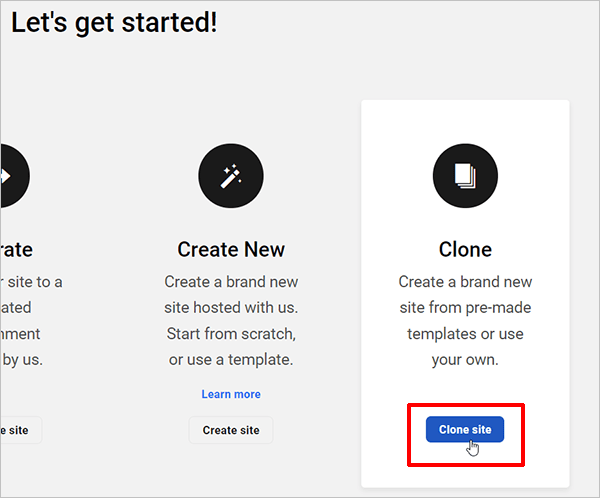Click the magic wand Create New icon
Viewport: 600px width, 498px height.
click(231, 175)
